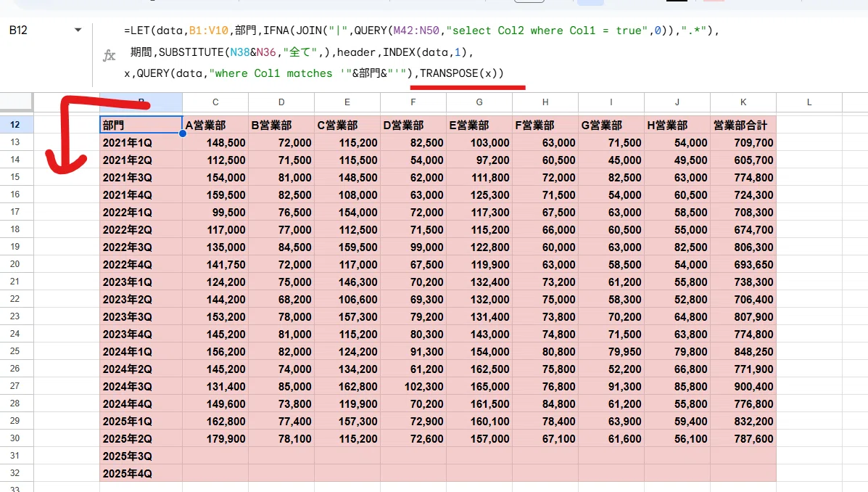
Task: Click cell with value 848,250
Action: tap(743, 351)
